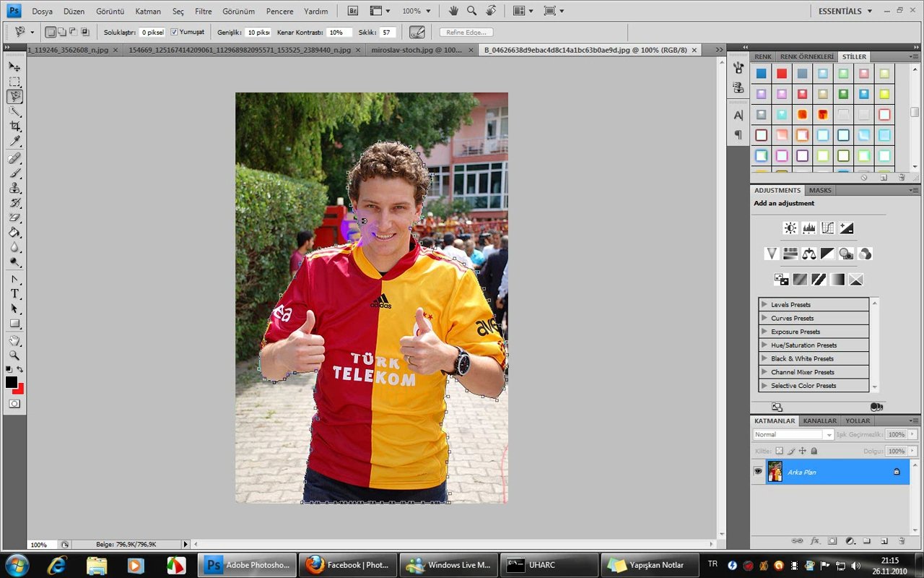This screenshot has height=578, width=924.
Task: Add a Black & White adjustment
Action: [828, 254]
